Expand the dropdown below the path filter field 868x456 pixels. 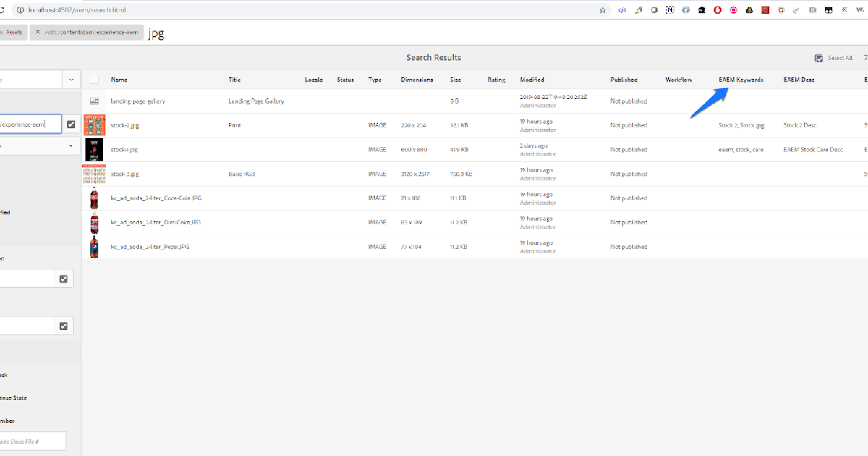click(70, 145)
